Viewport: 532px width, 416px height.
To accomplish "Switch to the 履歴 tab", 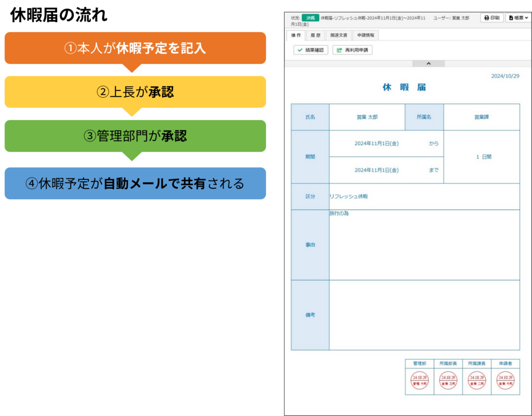I will (x=315, y=35).
